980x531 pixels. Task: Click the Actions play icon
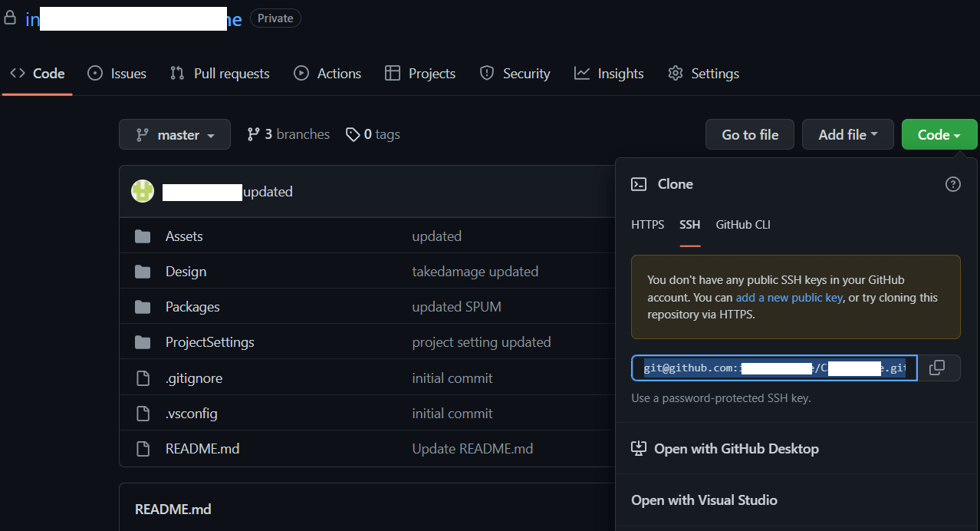pyautogui.click(x=301, y=74)
